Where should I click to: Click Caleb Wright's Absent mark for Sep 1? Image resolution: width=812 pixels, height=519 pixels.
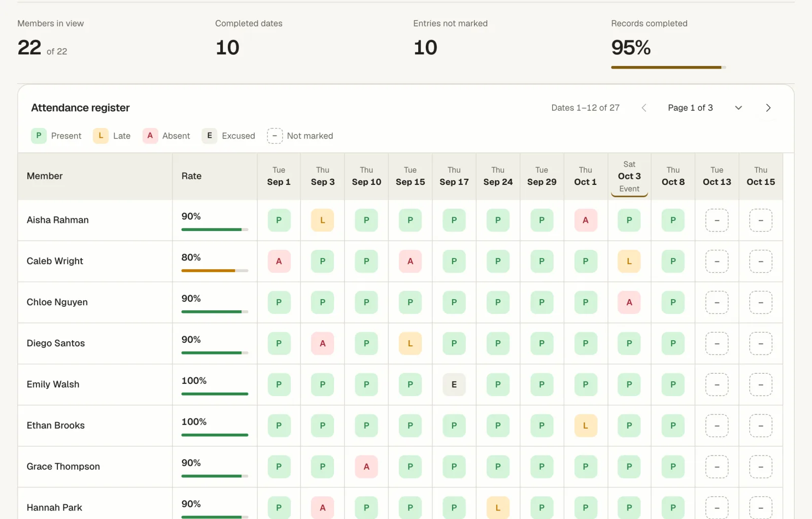279,262
